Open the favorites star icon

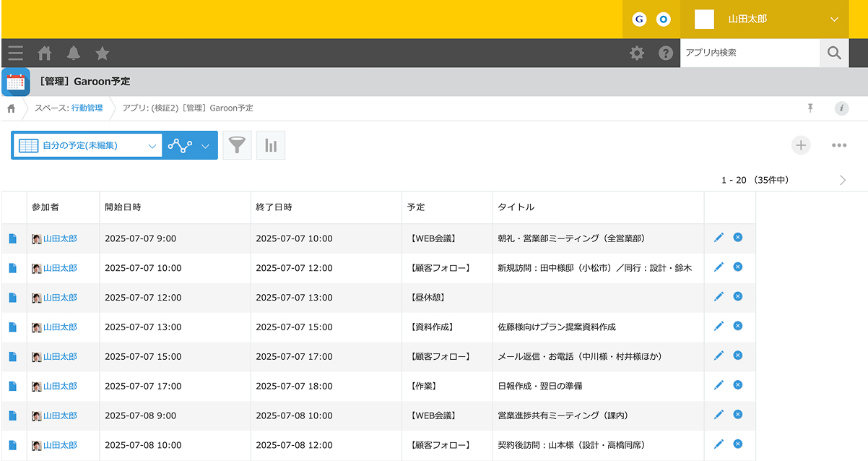[103, 53]
